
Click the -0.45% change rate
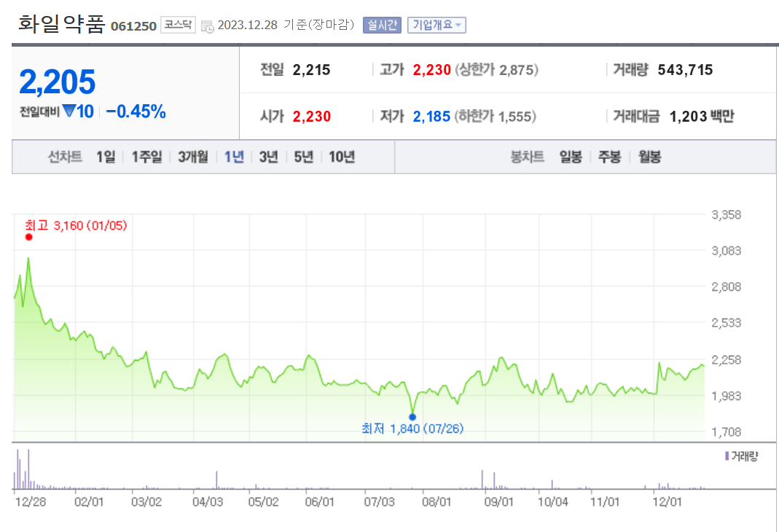(x=136, y=112)
